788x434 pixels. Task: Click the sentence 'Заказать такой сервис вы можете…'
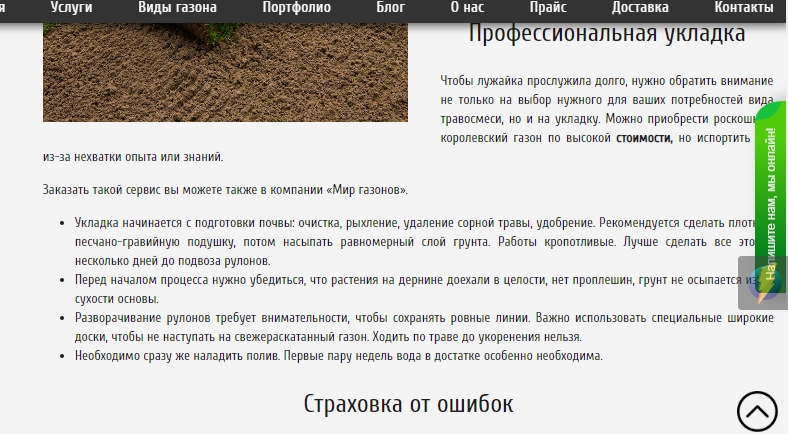tap(225, 190)
